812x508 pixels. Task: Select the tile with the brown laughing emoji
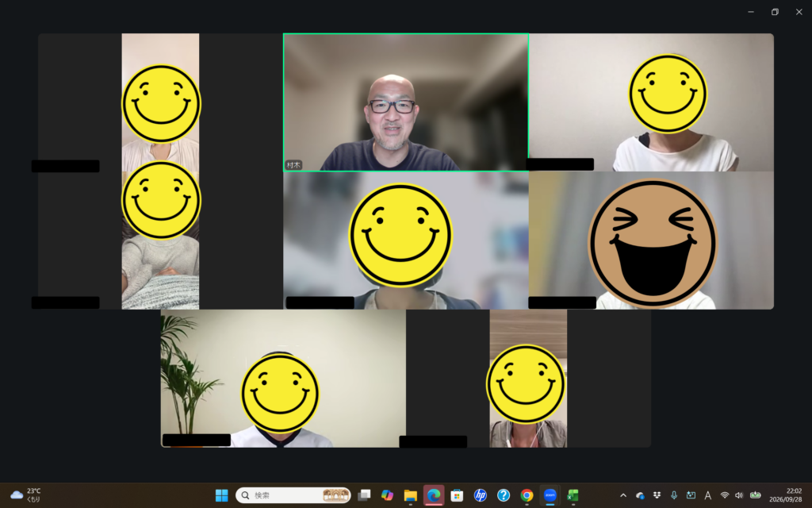652,241
